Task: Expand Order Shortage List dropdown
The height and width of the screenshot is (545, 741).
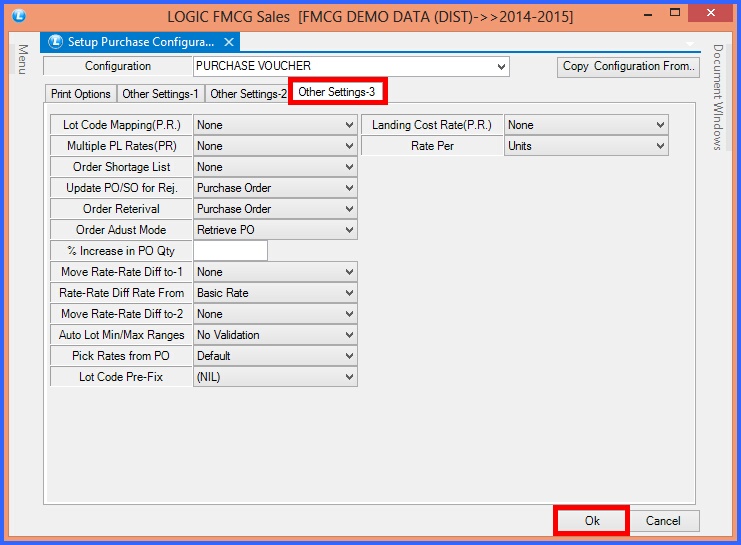Action: click(x=275, y=167)
